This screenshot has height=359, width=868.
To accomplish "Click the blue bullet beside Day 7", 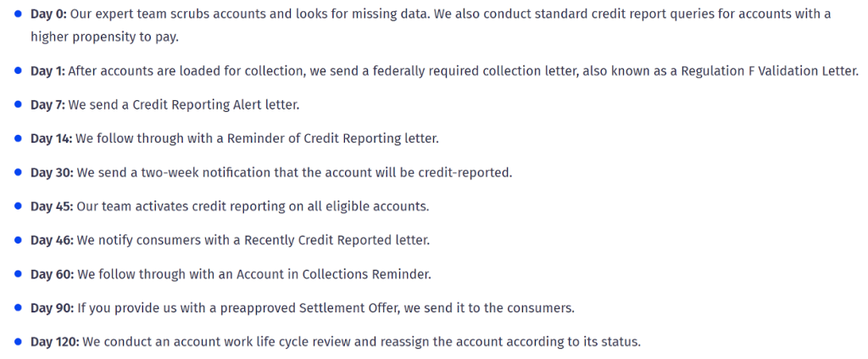I will [x=18, y=105].
